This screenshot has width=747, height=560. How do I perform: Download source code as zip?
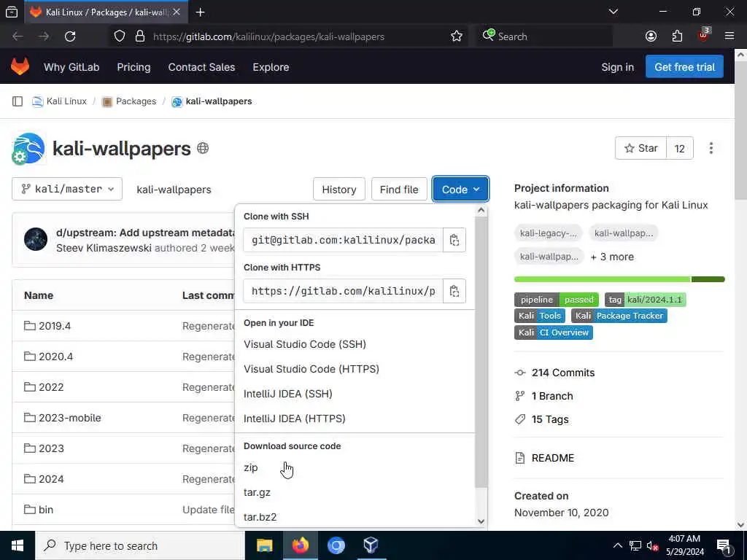251,467
